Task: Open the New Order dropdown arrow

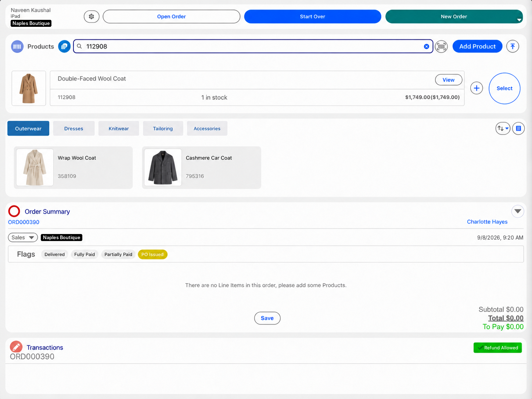Action: 519,20
